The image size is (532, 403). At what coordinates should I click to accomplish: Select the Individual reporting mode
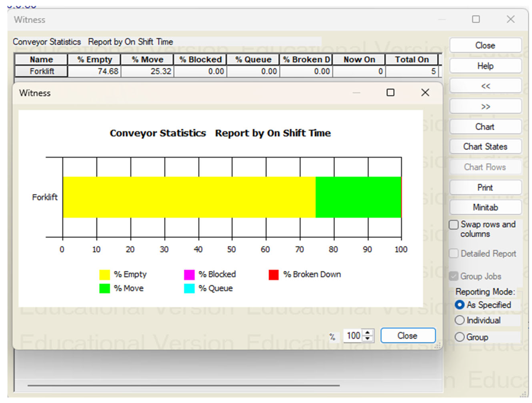[459, 320]
